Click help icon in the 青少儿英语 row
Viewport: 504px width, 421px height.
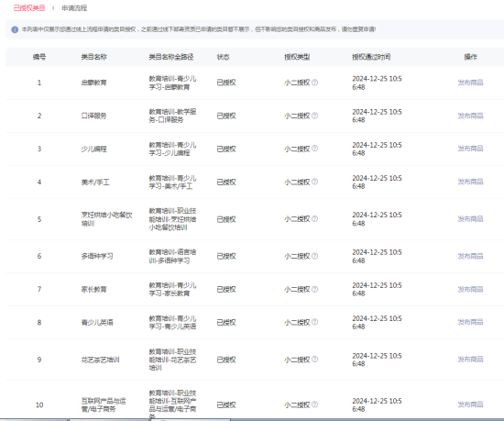pos(315,322)
